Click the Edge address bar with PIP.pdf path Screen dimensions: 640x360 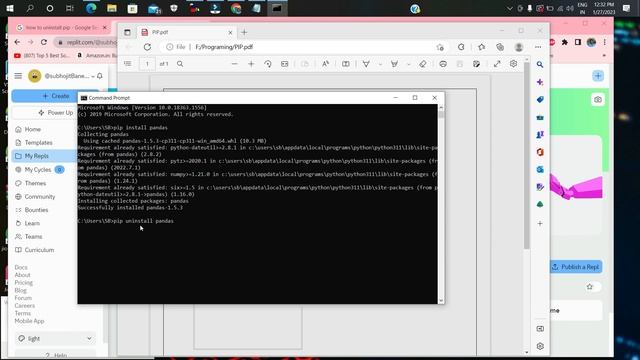(302, 47)
